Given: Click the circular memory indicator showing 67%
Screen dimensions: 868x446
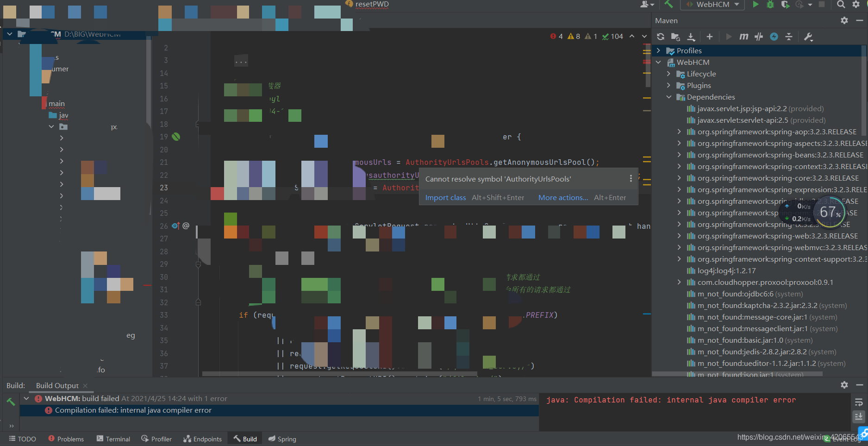Looking at the screenshot, I should click(x=830, y=213).
